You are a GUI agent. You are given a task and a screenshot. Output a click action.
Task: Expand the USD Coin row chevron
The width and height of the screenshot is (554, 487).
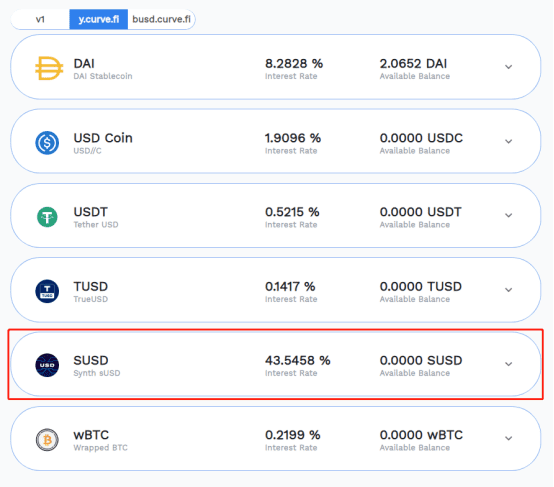click(508, 141)
